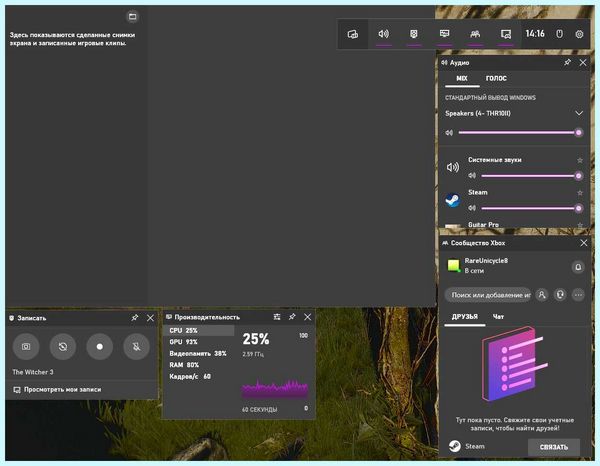
Task: Toggle the Capture widget in top bar
Action: (414, 34)
